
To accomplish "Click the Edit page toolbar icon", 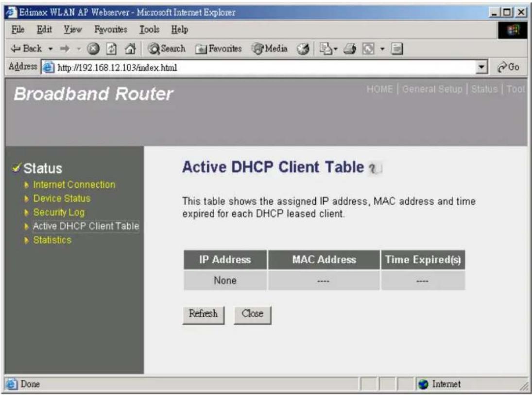I will [x=368, y=49].
